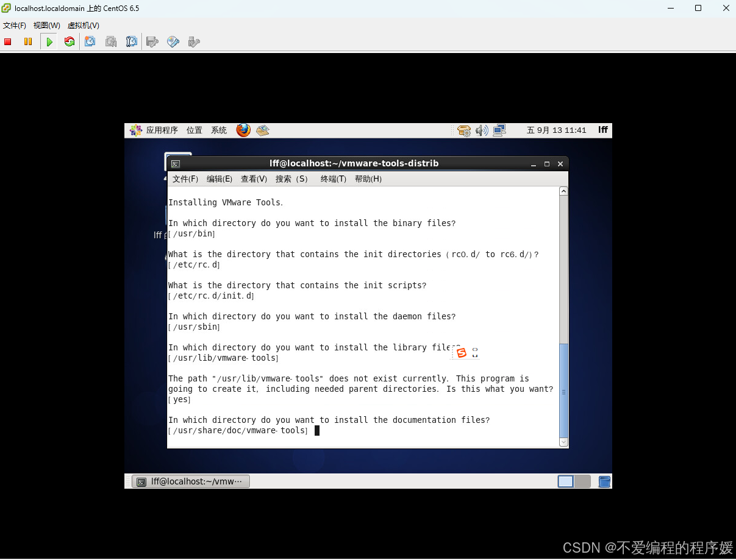Open the Snapshot Manager icon
The image size is (736, 560).
[131, 41]
